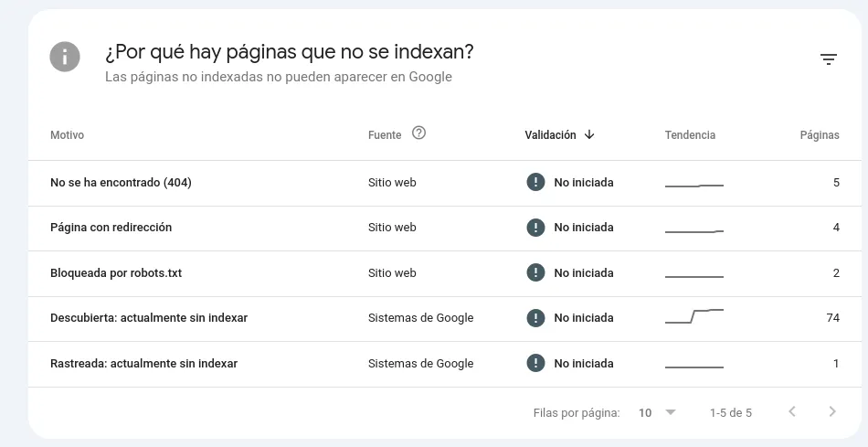
Task: Click the Páginas column header
Action: point(820,135)
